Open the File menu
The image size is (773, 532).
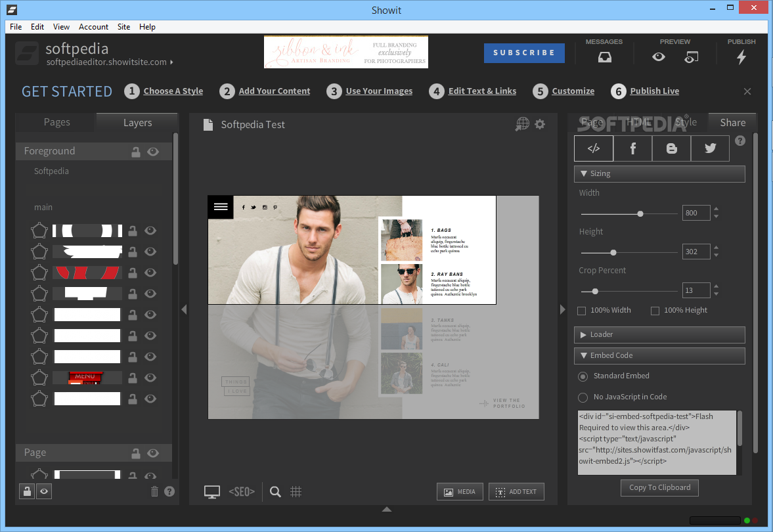pyautogui.click(x=16, y=27)
